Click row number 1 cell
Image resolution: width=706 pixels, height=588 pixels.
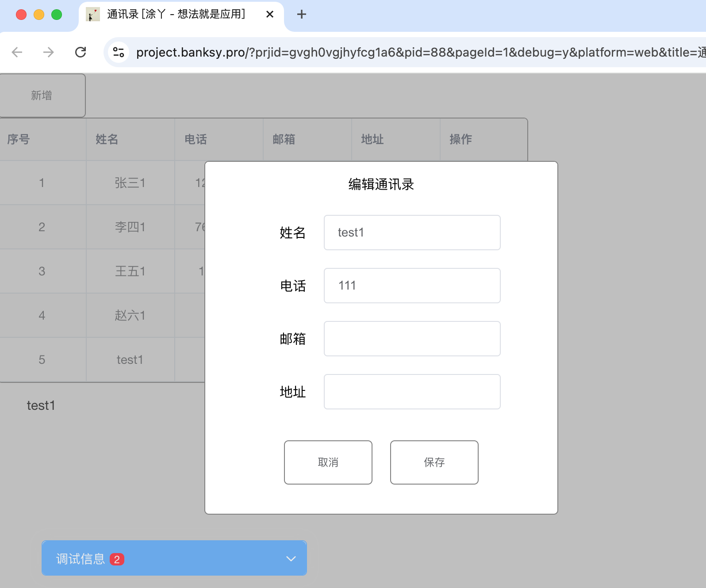point(42,183)
